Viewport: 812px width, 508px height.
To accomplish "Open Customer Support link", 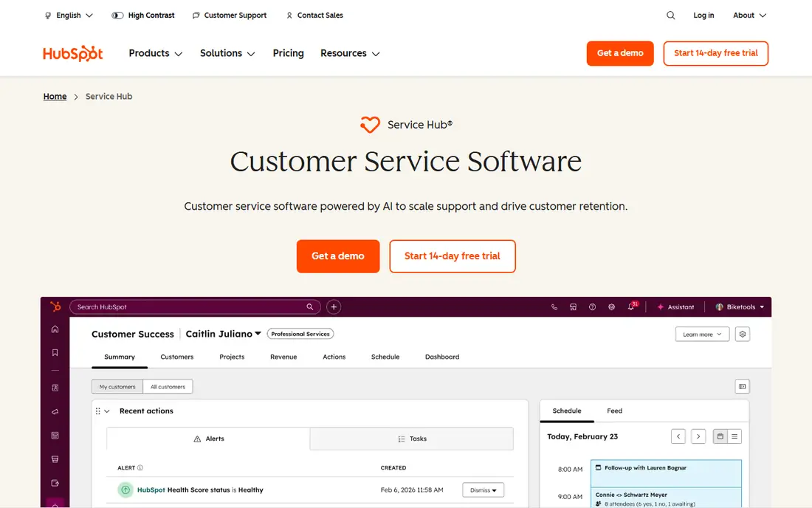I will pos(230,16).
